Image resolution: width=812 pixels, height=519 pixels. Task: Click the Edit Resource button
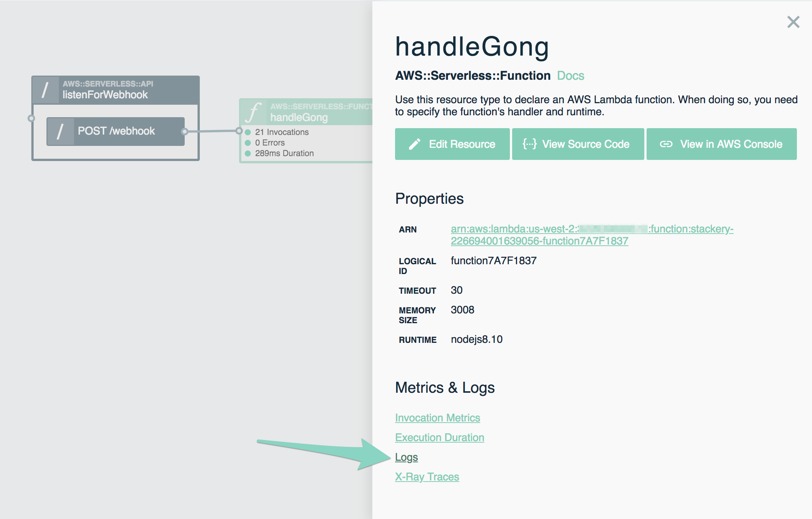452,144
